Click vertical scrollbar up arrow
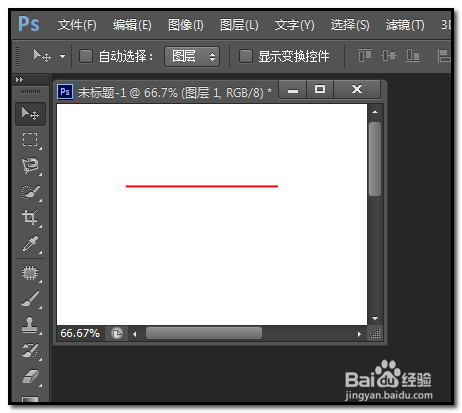Viewport: 462px width, 413px height. (x=375, y=112)
